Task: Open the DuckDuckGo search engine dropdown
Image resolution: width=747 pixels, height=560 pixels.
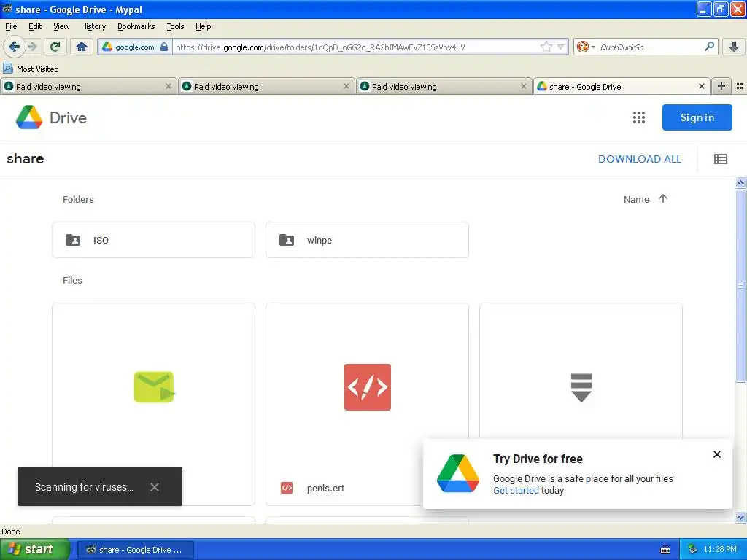Action: point(585,47)
